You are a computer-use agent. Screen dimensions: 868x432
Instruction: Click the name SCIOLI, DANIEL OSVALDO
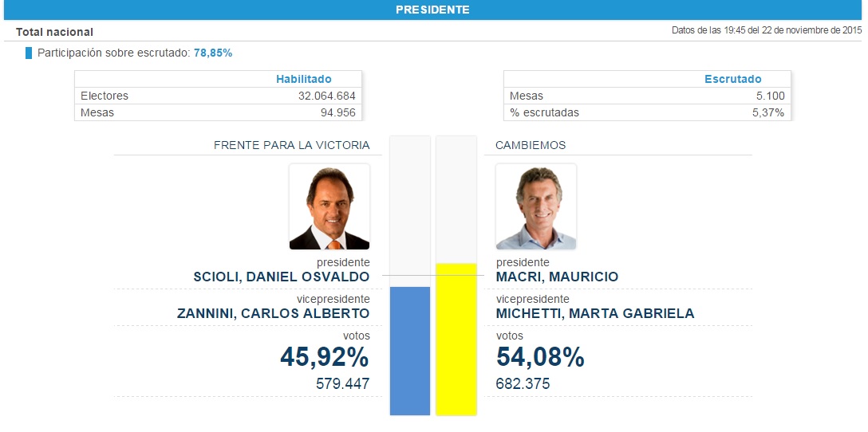coord(281,277)
